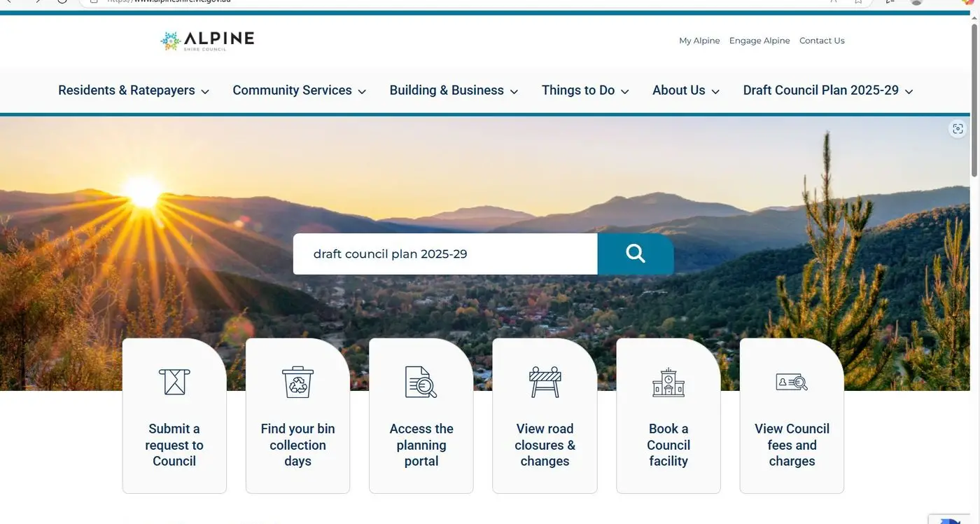
Task: Click inside the search input field
Action: pos(445,254)
